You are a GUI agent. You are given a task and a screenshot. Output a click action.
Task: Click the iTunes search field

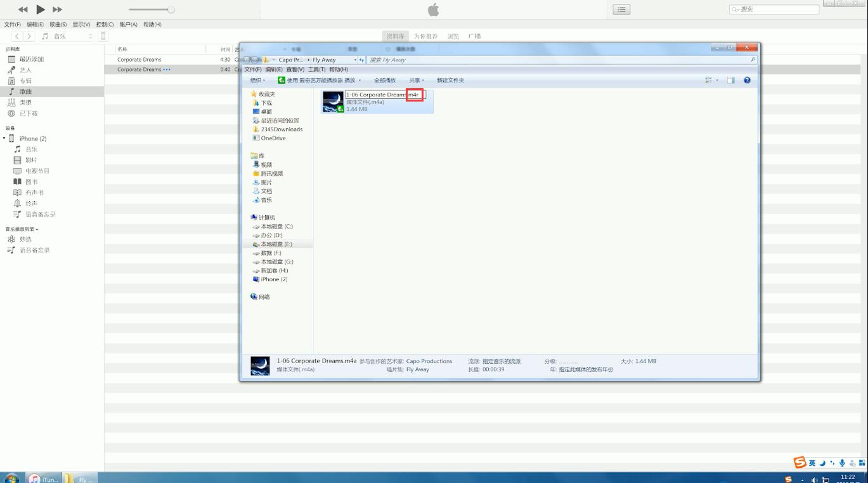(x=774, y=10)
